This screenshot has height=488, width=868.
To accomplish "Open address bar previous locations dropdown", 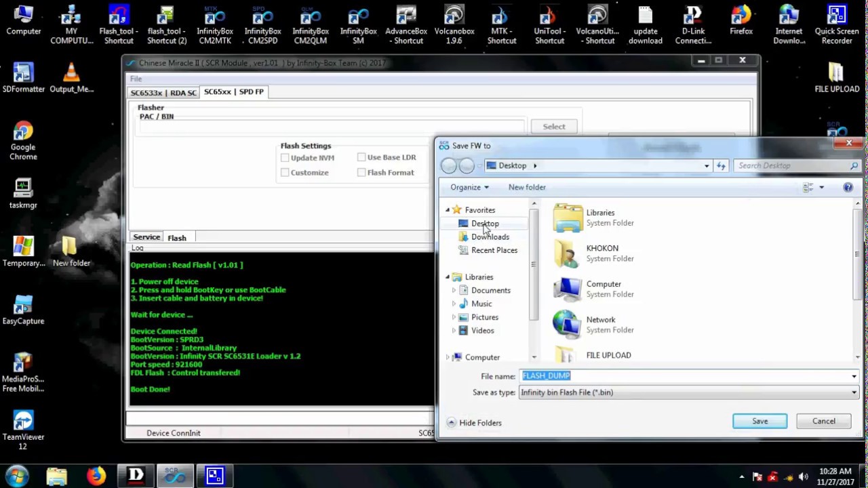I will tap(707, 165).
